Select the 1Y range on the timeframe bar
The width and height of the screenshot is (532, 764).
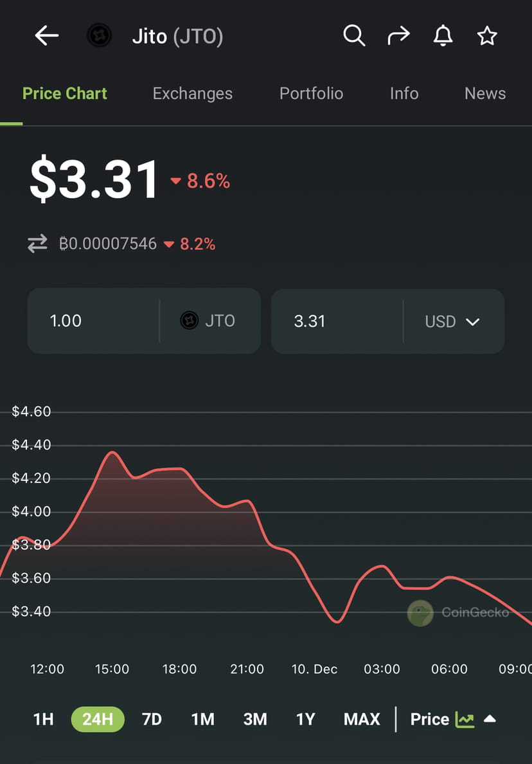pyautogui.click(x=305, y=719)
